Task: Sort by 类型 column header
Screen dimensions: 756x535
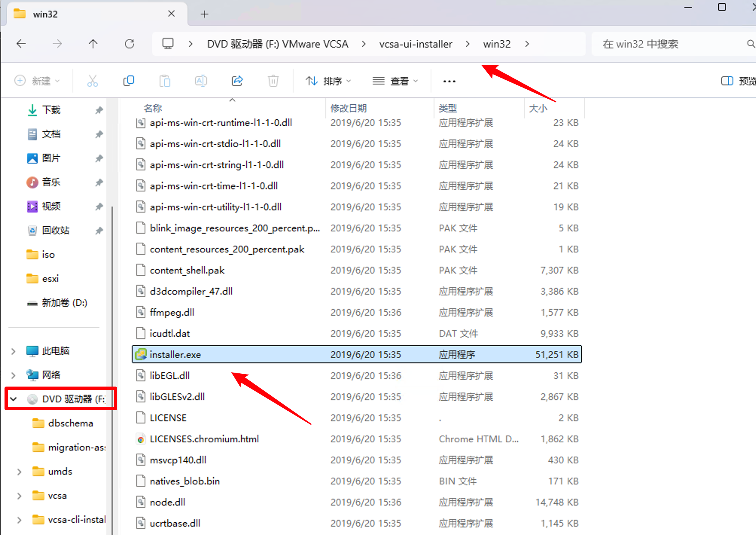Action: pos(448,108)
